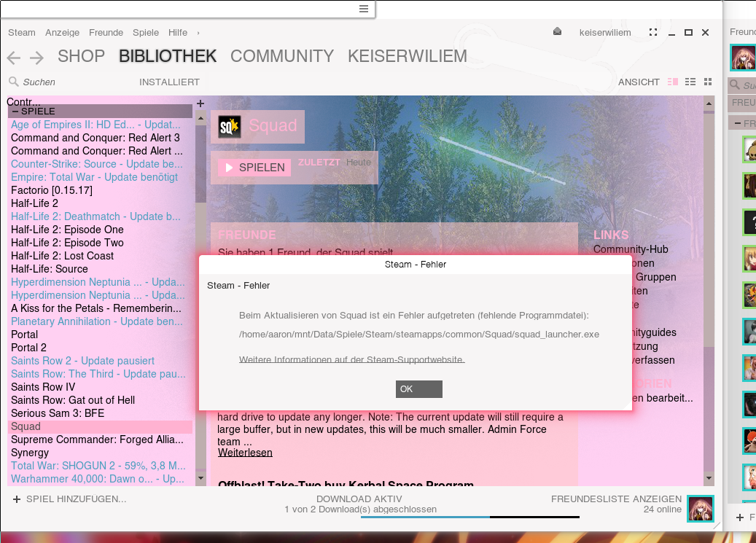This screenshot has width=756, height=543.
Task: Click the download progress bar
Action: (x=470, y=517)
